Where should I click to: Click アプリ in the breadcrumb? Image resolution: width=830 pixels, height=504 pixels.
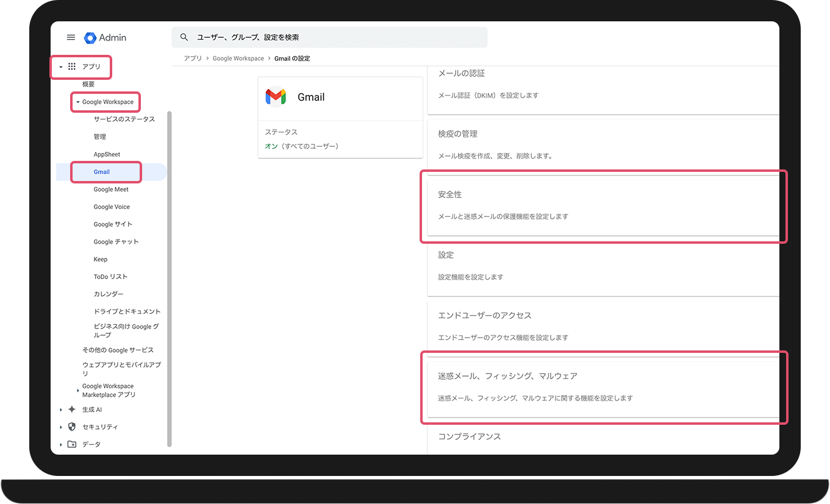coord(193,59)
